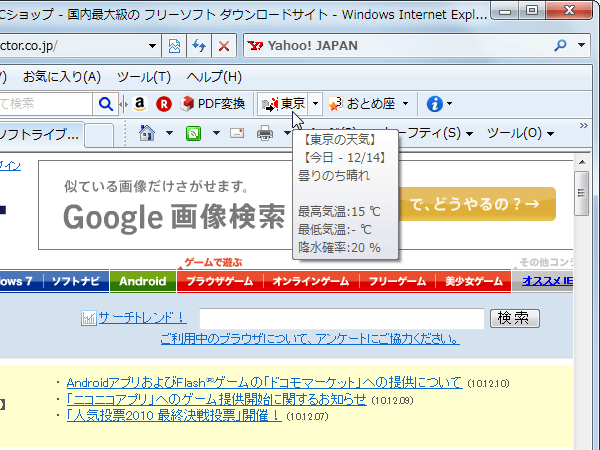Click the toolbar search text field

pyautogui.click(x=45, y=104)
